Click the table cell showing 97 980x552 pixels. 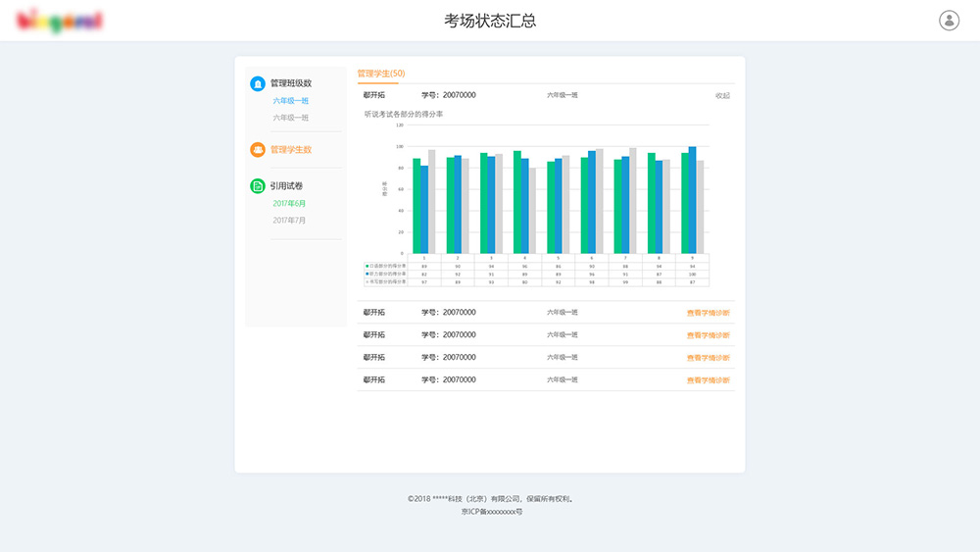[x=424, y=282]
